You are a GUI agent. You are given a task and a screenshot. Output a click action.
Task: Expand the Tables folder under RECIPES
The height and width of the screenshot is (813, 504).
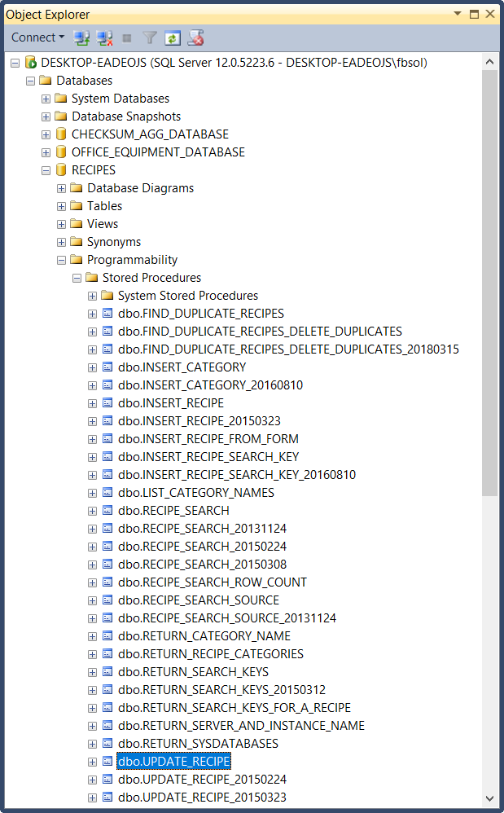pos(62,206)
